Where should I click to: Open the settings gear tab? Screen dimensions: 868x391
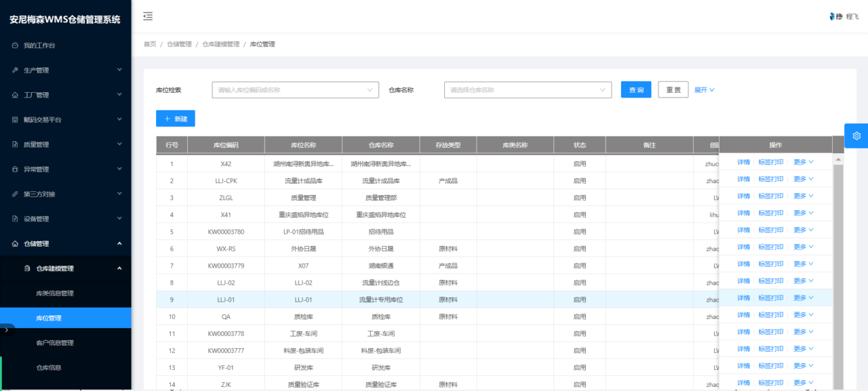point(856,136)
